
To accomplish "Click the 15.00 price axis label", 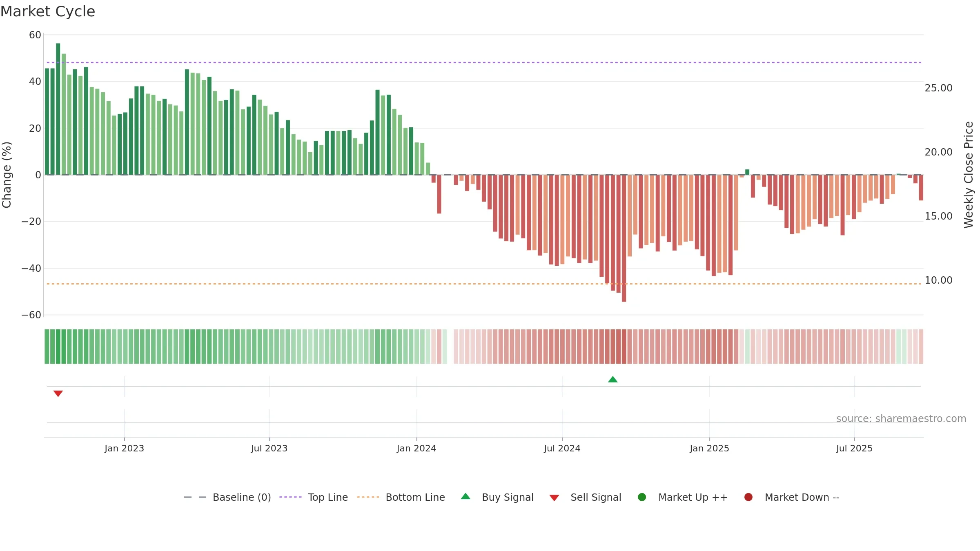I will (938, 216).
